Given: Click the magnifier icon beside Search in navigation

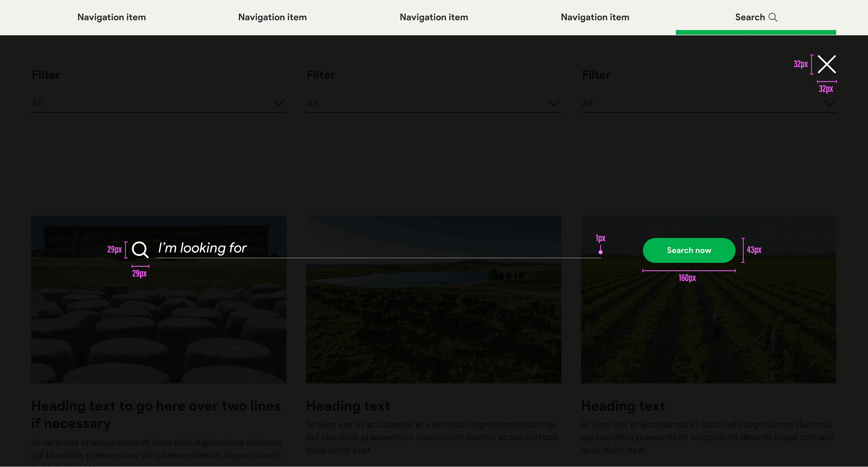Looking at the screenshot, I should click(773, 17).
